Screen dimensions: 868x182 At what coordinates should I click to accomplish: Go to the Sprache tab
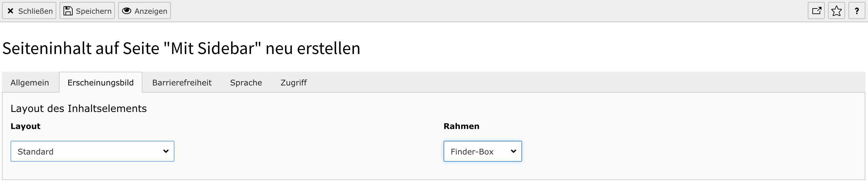coord(246,82)
